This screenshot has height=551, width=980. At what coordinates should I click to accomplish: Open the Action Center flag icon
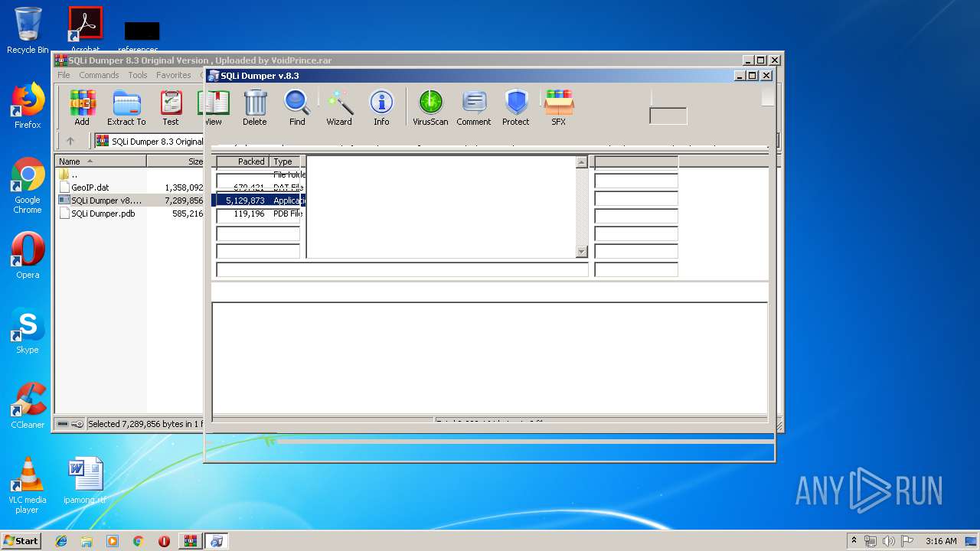click(x=907, y=541)
